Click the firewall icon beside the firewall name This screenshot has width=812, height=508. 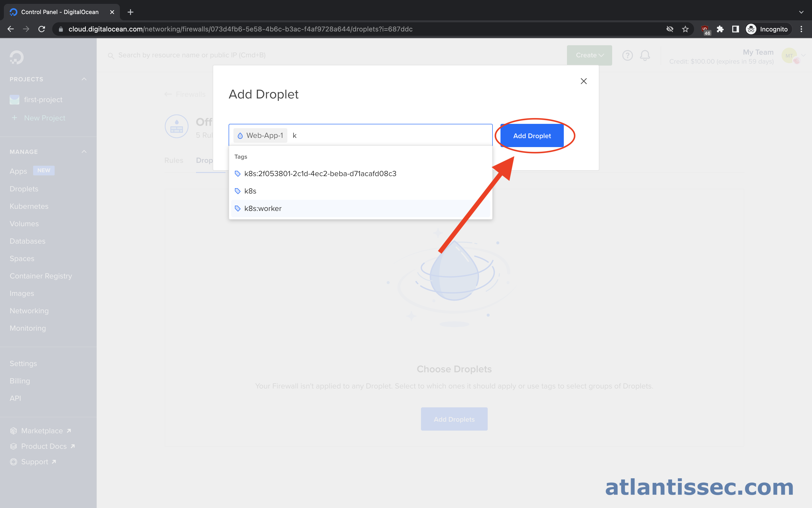tap(176, 126)
